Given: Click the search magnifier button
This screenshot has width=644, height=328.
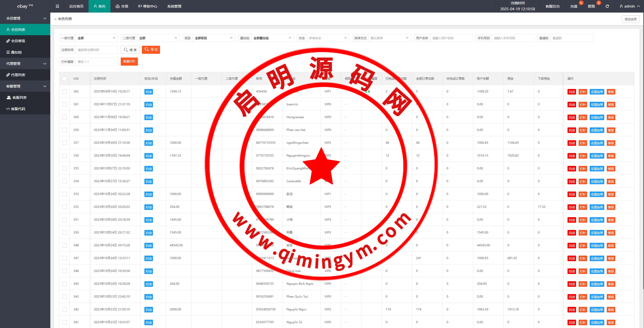Looking at the screenshot, I should click(x=130, y=50).
